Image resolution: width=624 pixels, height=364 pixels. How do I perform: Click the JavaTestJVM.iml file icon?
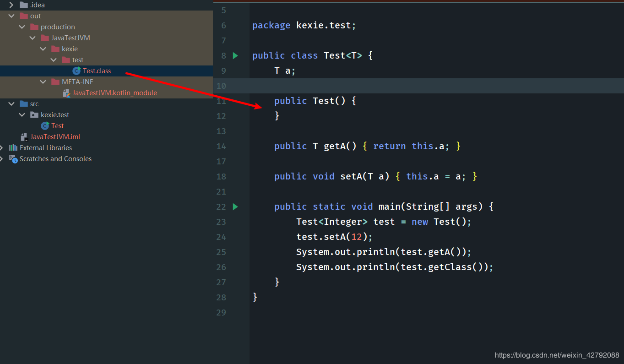coord(24,137)
